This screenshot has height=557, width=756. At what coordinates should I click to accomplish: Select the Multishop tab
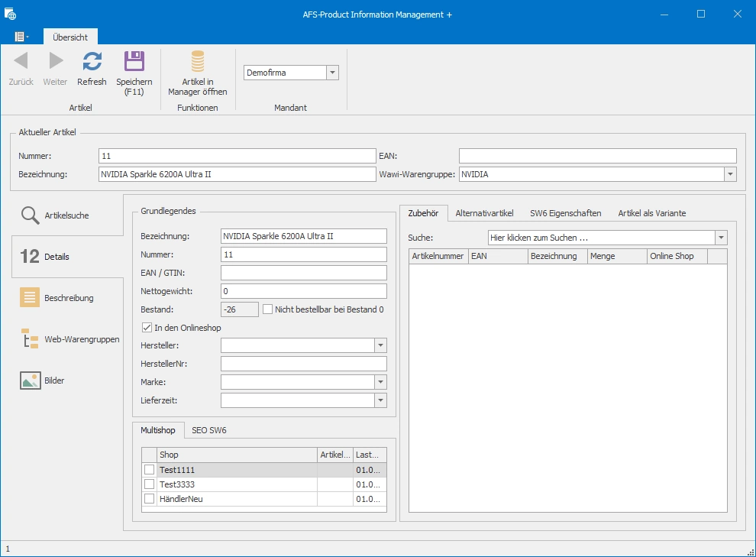pyautogui.click(x=158, y=430)
